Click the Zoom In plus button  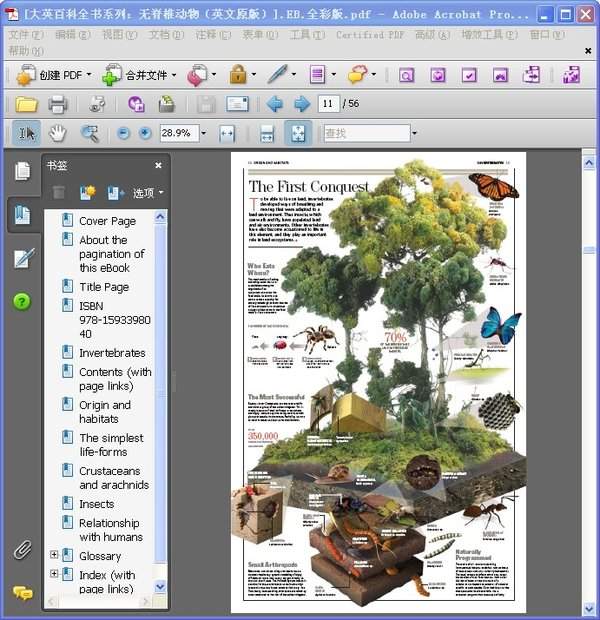pos(145,133)
